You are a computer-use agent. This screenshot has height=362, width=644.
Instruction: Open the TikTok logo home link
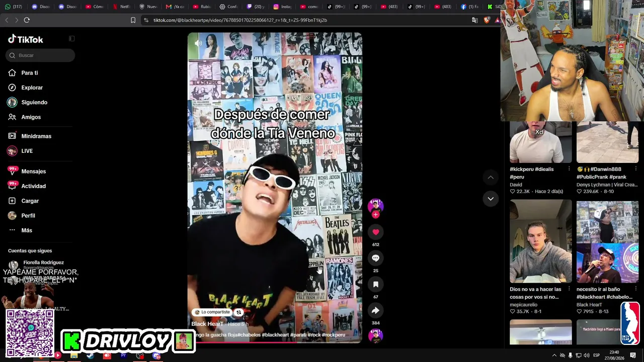[26, 39]
